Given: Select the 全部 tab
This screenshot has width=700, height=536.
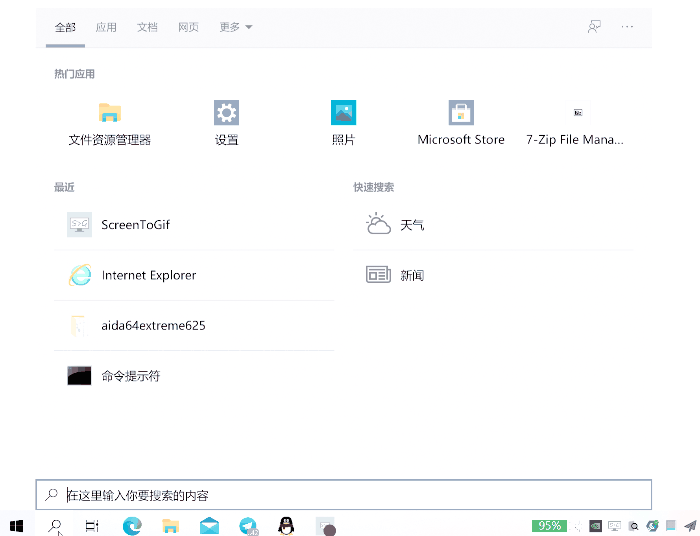Looking at the screenshot, I should tap(65, 28).
